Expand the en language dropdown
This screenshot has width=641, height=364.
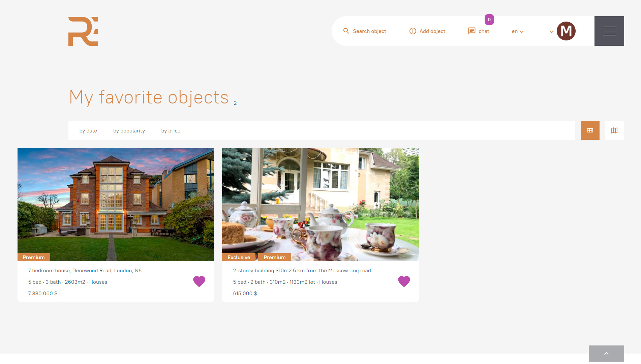coord(518,31)
